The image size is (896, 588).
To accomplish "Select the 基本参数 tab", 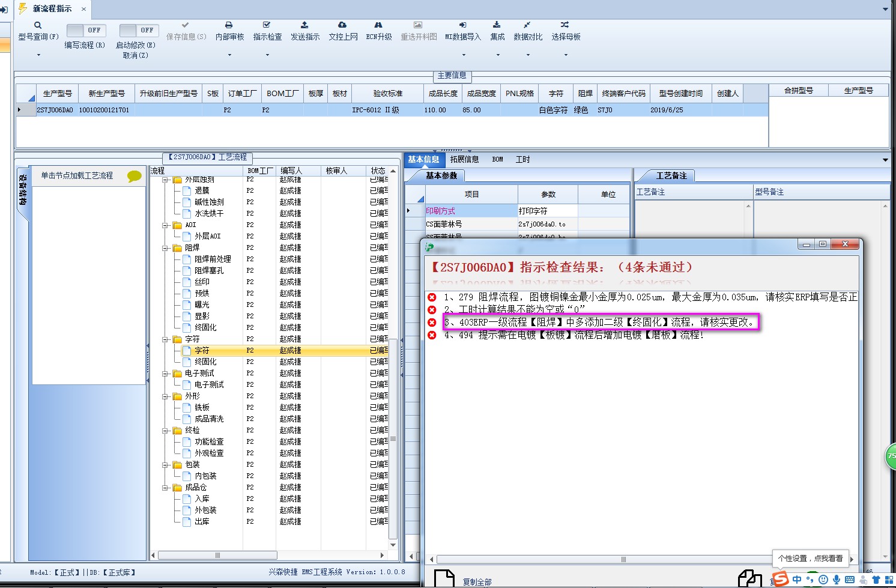I will pos(441,175).
